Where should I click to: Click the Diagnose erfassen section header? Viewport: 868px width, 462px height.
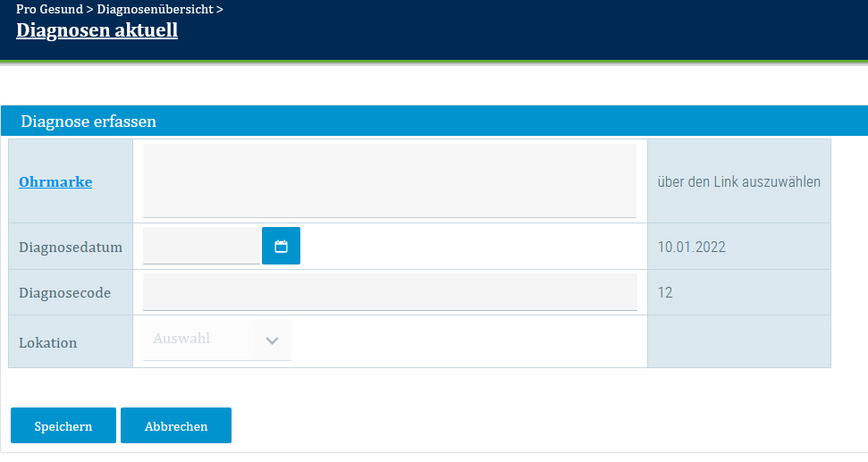[x=88, y=122]
